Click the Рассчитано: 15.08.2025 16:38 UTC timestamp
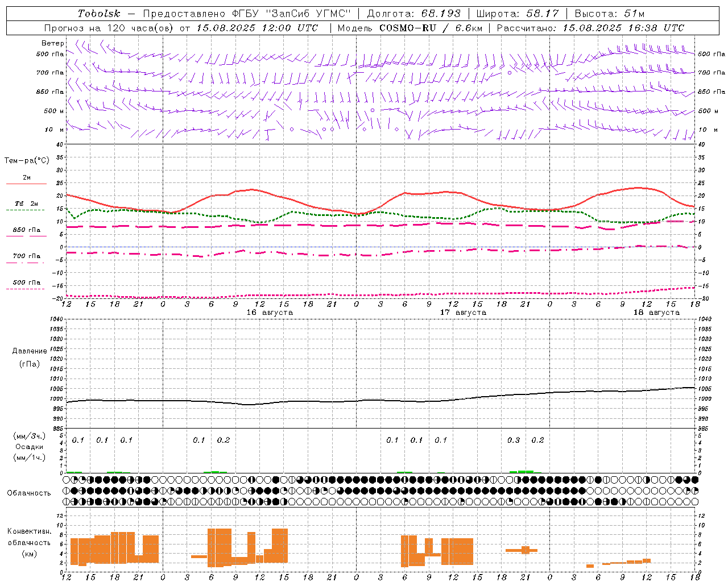This screenshot has height=582, width=728. point(591,28)
